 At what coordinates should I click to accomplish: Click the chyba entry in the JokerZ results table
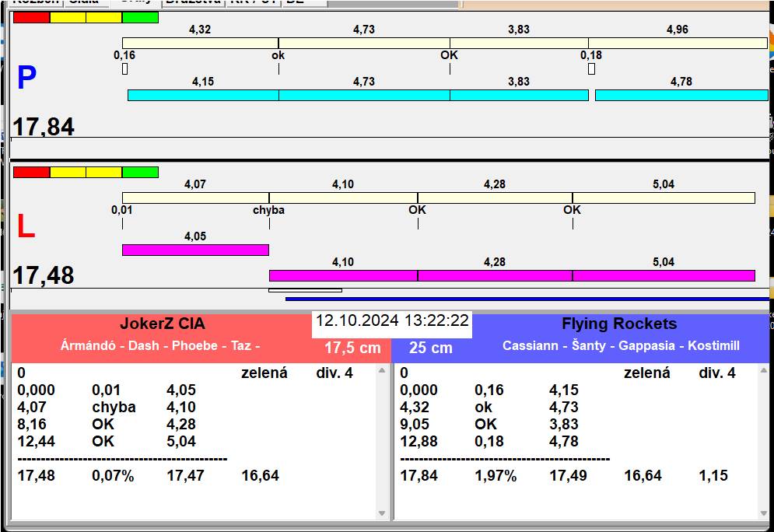tap(114, 407)
